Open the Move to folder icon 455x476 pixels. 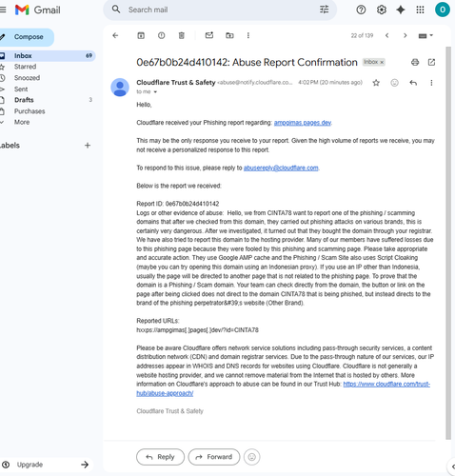(x=229, y=35)
